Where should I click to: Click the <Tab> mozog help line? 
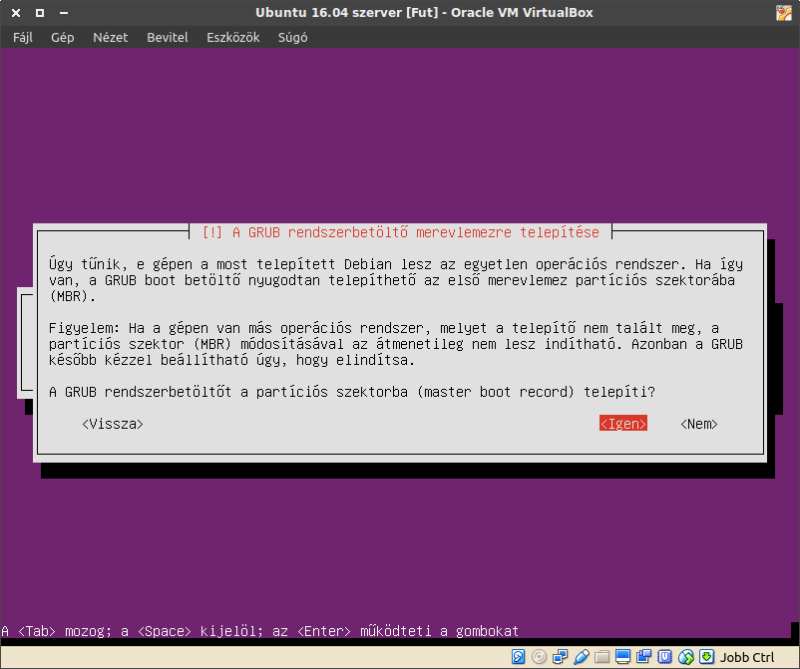click(260, 631)
